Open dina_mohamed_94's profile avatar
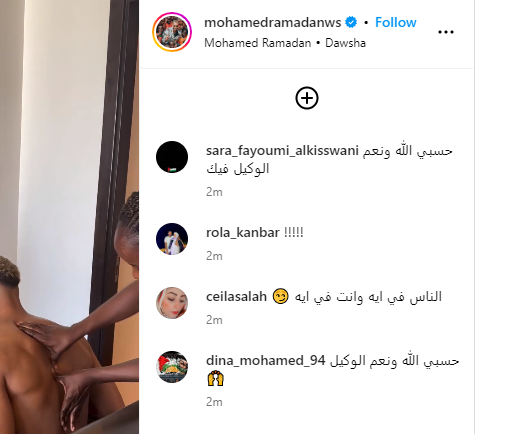 point(172,367)
